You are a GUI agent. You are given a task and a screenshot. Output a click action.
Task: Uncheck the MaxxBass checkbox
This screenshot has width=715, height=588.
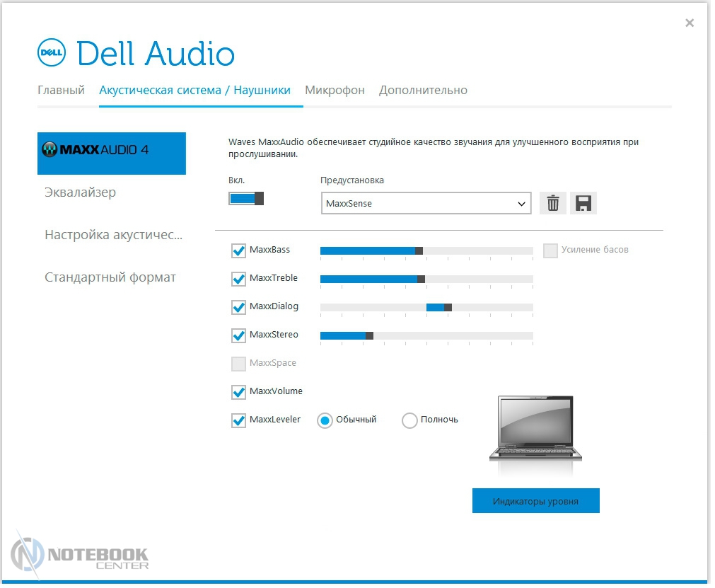238,250
